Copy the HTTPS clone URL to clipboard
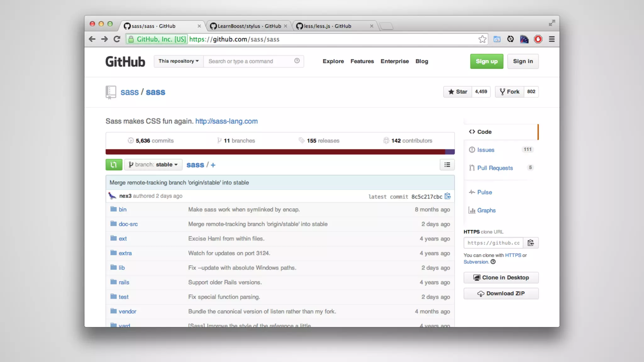644x362 pixels. [531, 243]
